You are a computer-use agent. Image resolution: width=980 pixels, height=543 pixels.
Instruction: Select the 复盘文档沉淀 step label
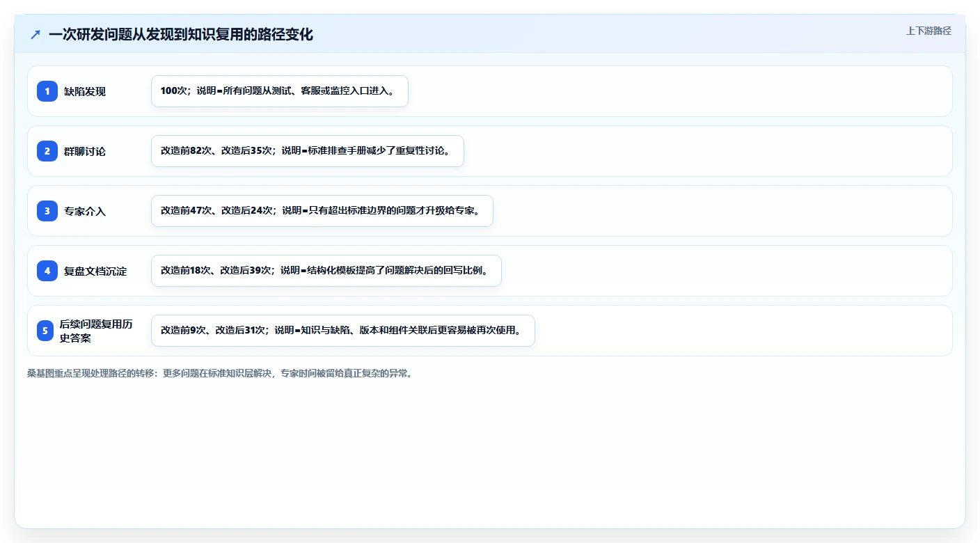pos(95,271)
